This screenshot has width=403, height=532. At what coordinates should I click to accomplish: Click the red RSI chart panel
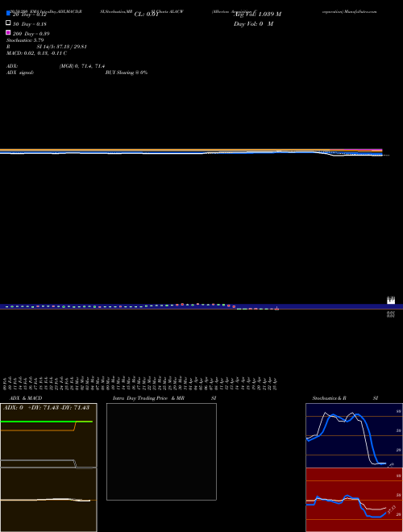pos(354,500)
